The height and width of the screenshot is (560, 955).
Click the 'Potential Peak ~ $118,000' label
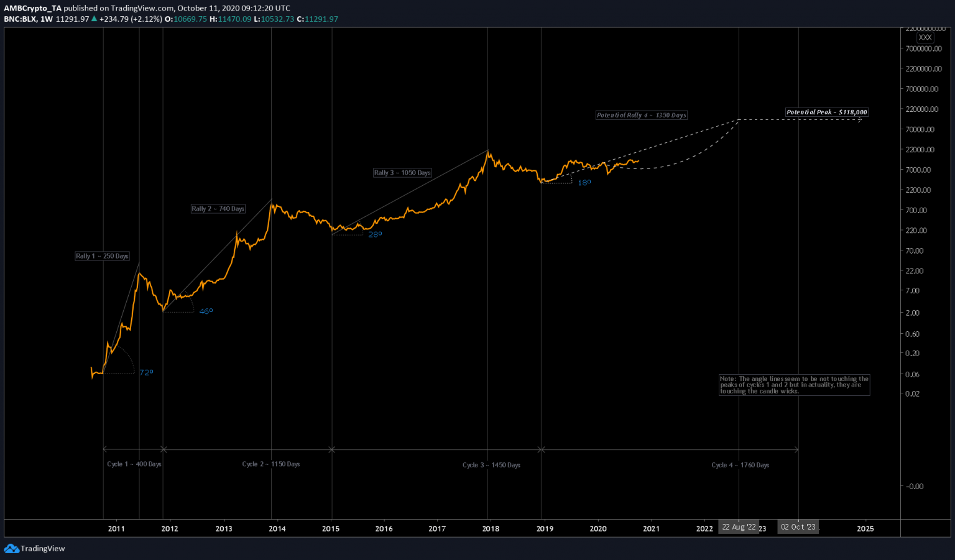click(826, 112)
